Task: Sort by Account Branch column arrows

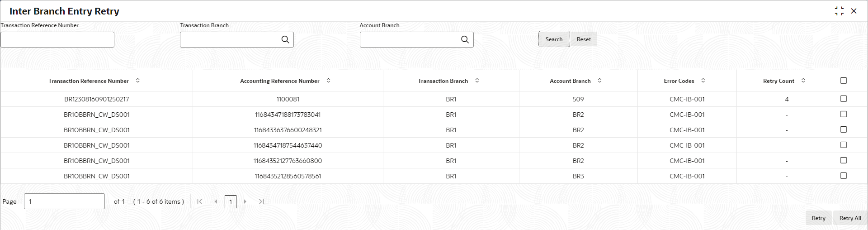Action: pyautogui.click(x=600, y=81)
